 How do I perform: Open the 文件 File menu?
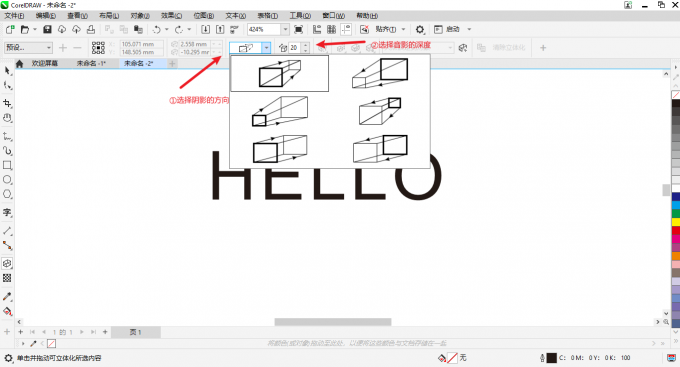click(x=14, y=16)
